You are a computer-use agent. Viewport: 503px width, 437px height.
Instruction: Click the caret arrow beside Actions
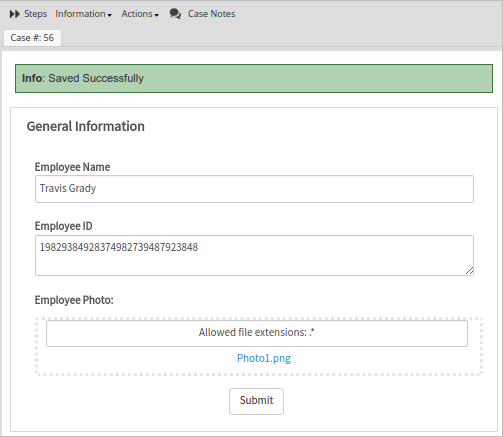(157, 15)
